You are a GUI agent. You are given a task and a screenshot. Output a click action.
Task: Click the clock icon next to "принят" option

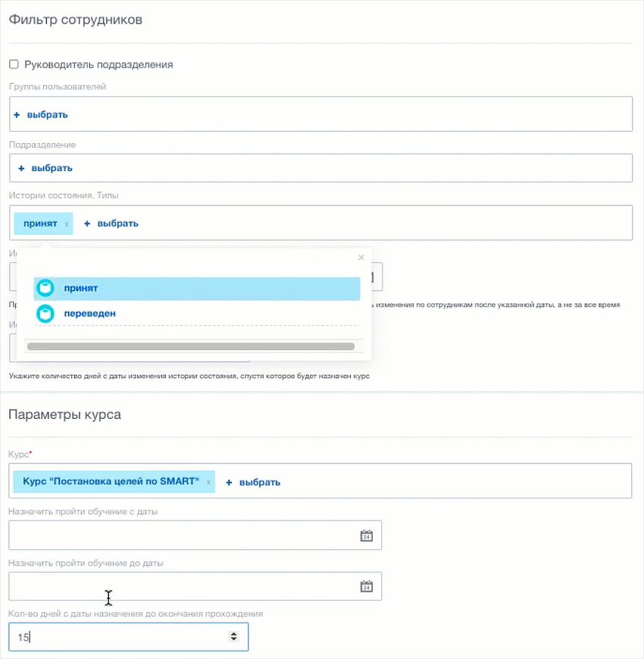click(x=45, y=288)
